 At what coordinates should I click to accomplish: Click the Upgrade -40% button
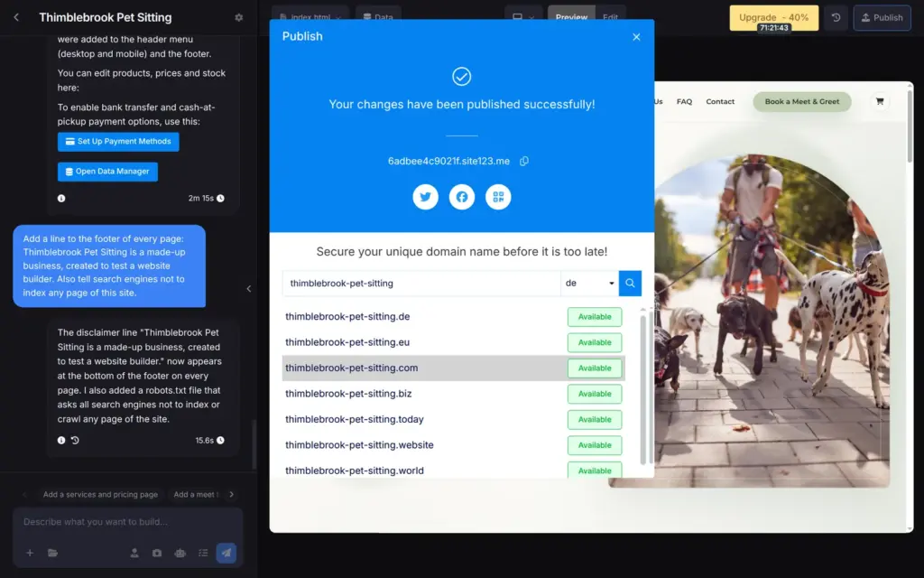773,18
